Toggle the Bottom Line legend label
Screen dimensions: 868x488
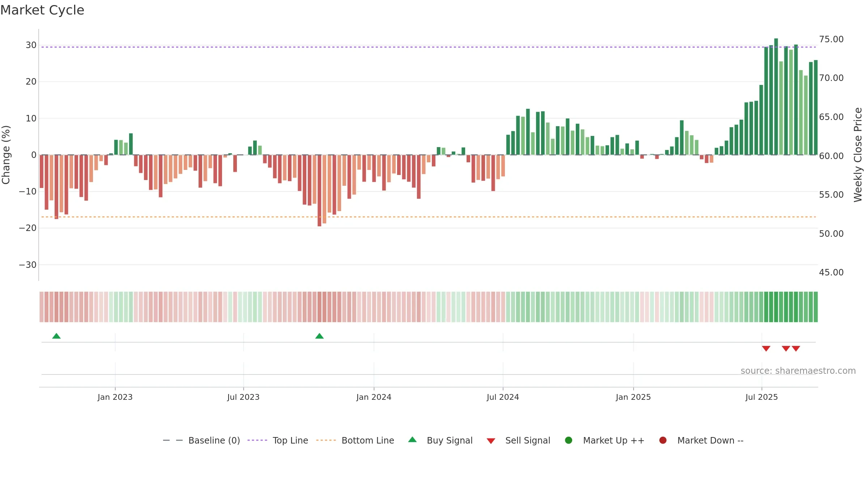[368, 441]
